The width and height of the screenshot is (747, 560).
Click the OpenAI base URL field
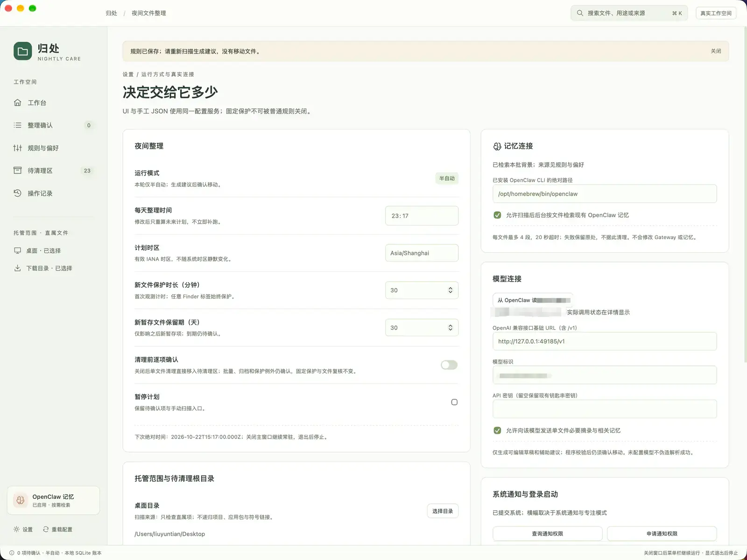605,341
